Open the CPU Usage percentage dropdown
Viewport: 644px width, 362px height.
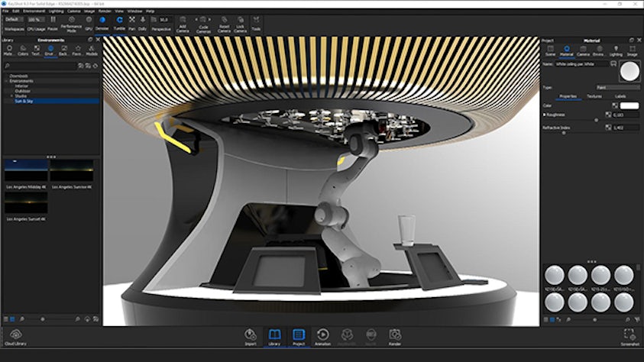[36, 19]
